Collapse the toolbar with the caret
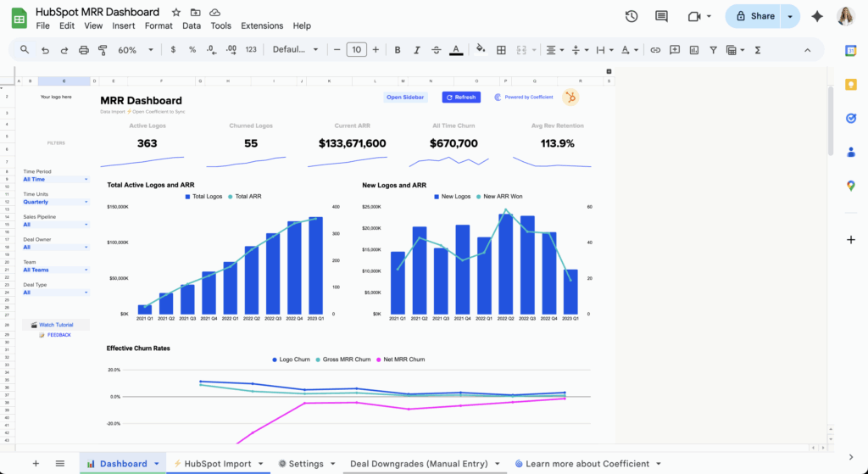The height and width of the screenshot is (474, 868). pyautogui.click(x=807, y=50)
